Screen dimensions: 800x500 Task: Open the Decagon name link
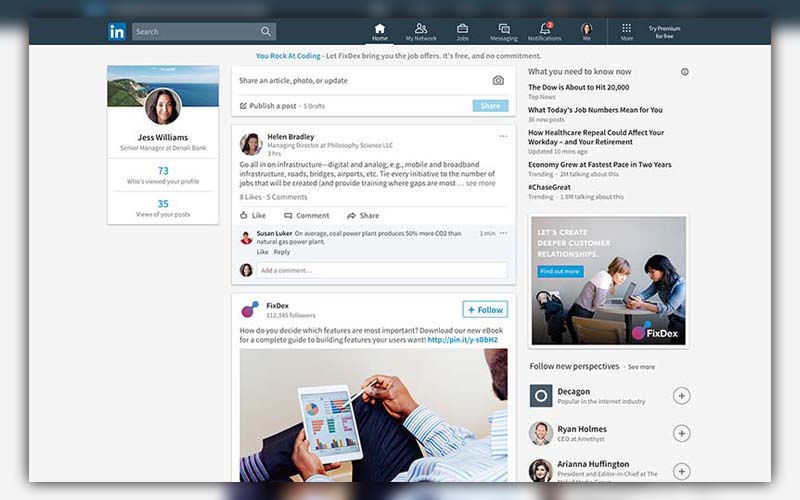(x=573, y=391)
